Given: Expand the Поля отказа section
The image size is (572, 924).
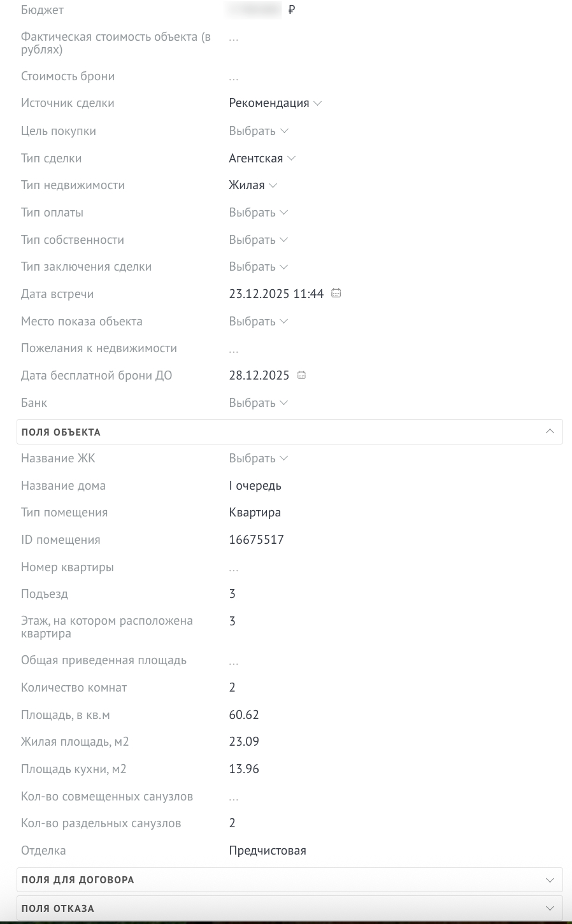Looking at the screenshot, I should tap(550, 909).
